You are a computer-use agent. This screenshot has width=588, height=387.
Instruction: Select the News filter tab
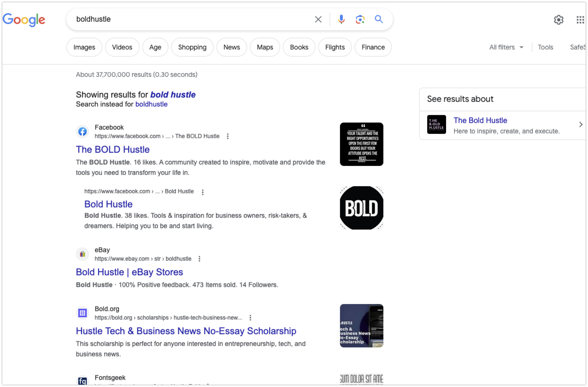click(231, 47)
